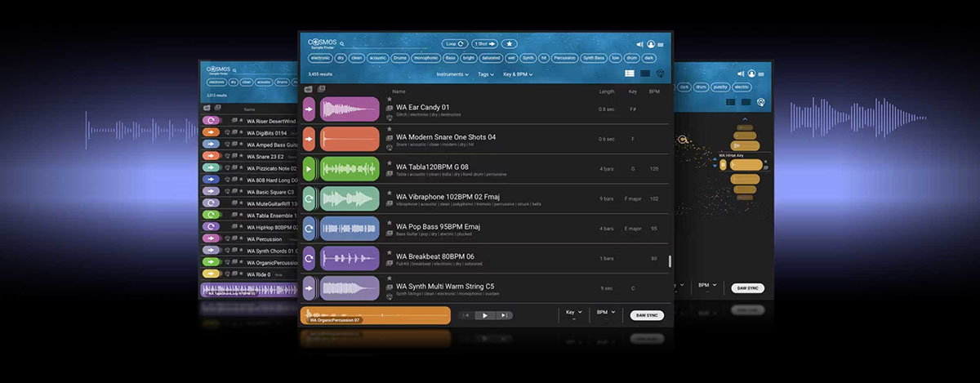Toggle the Loop filter button
980x383 pixels.
pos(455,43)
